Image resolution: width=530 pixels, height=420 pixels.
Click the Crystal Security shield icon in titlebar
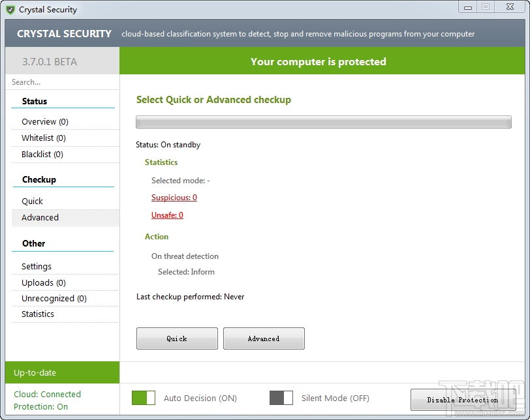(10, 9)
